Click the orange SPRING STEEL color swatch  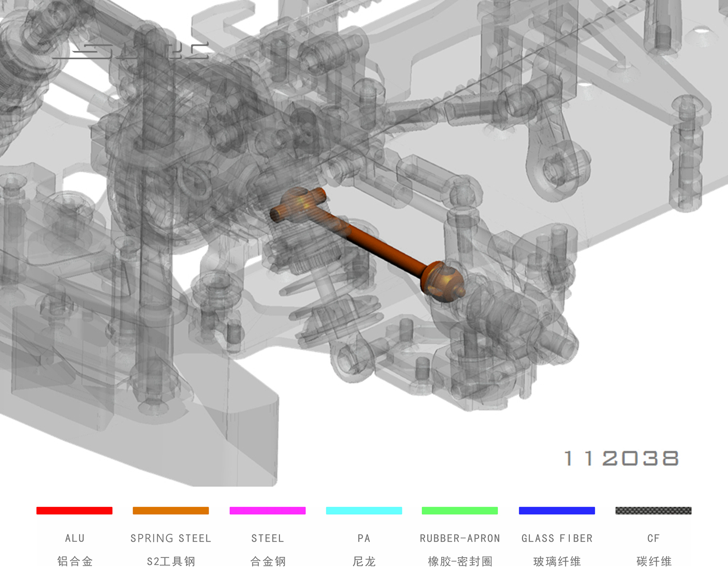171,510
